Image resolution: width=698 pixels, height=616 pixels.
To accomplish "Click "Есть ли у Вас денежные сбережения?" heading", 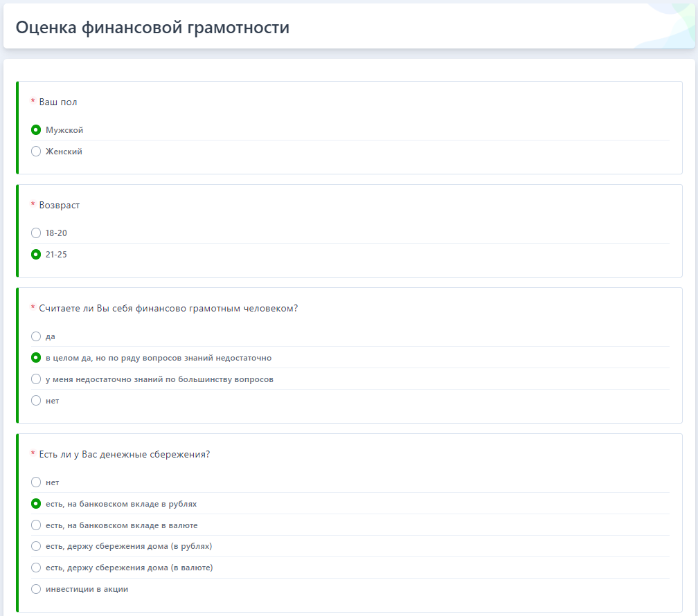I will point(125,454).
